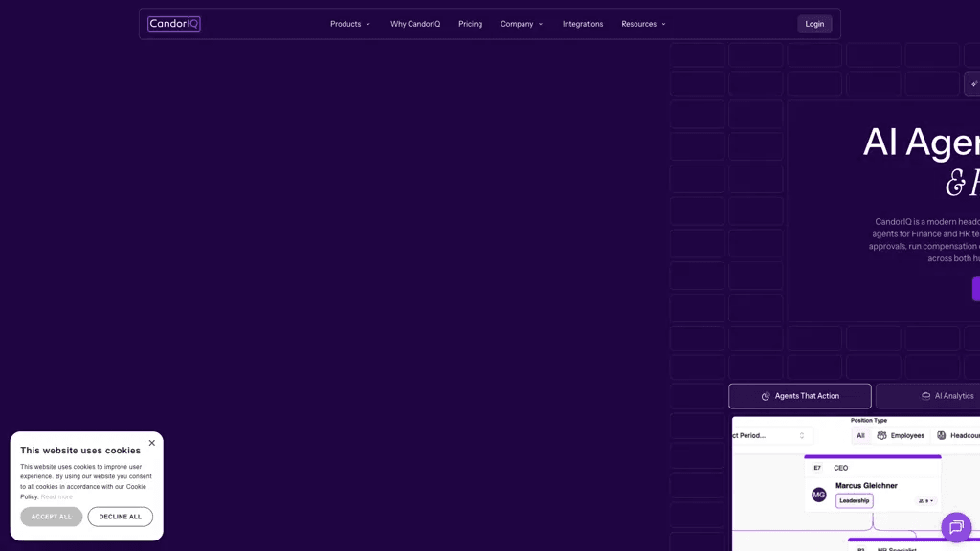Click the Login button

pos(814,24)
